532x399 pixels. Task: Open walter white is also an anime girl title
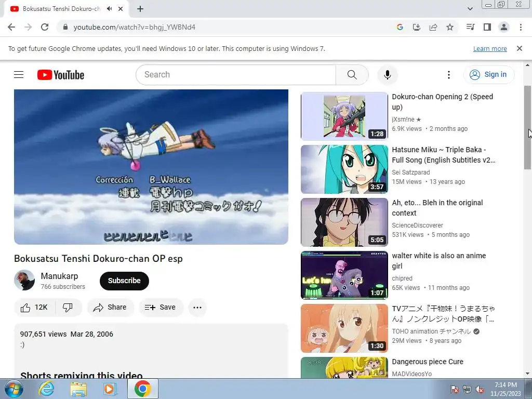[438, 261]
